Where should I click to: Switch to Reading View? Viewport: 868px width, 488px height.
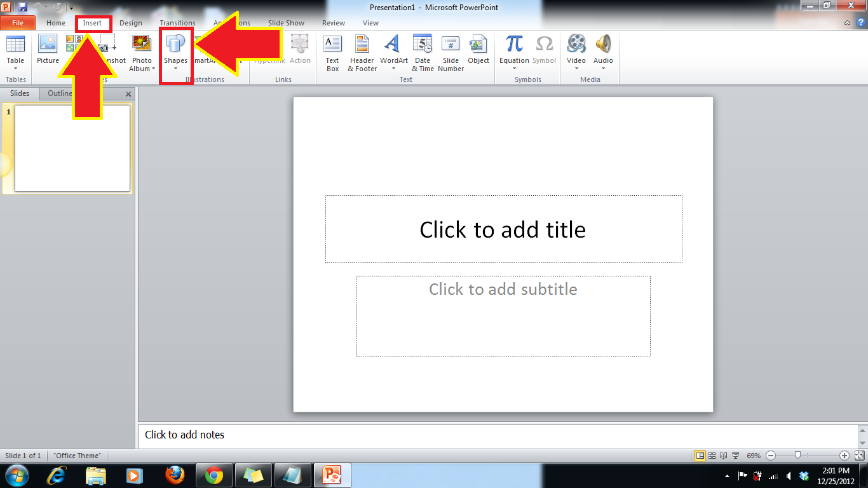click(724, 456)
